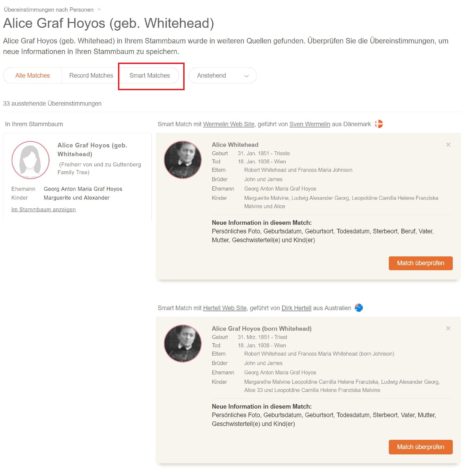Open the Sven Wermelin profile link

310,124
